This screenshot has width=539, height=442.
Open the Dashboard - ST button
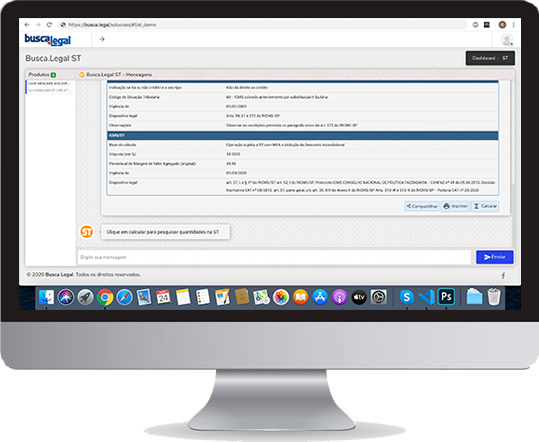(490, 58)
